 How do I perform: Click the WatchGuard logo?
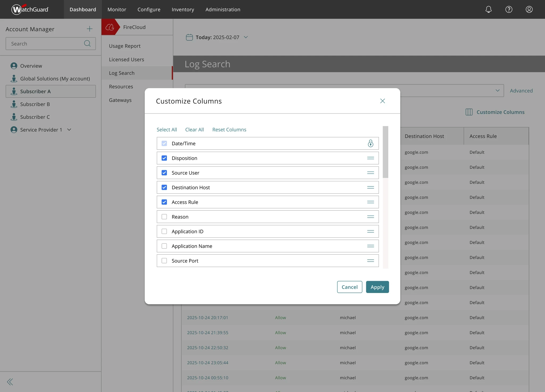30,9
